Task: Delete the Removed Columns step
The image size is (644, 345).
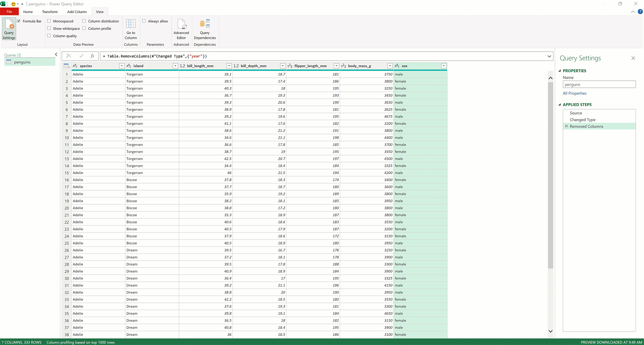Action: tap(566, 126)
